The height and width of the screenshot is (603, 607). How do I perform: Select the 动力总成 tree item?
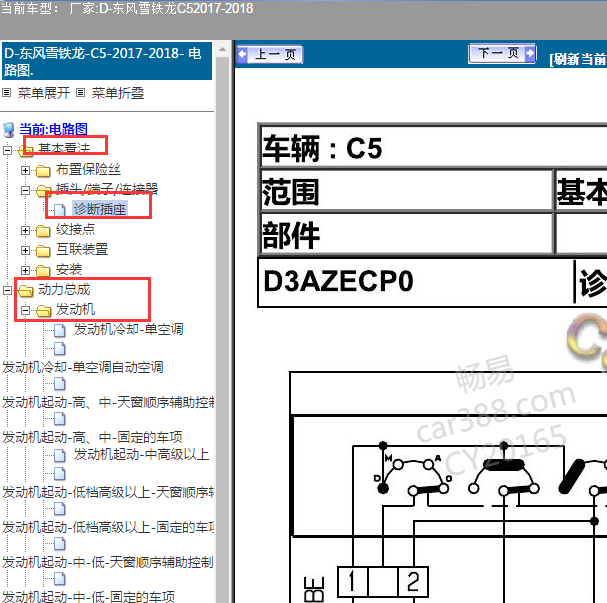(x=64, y=289)
